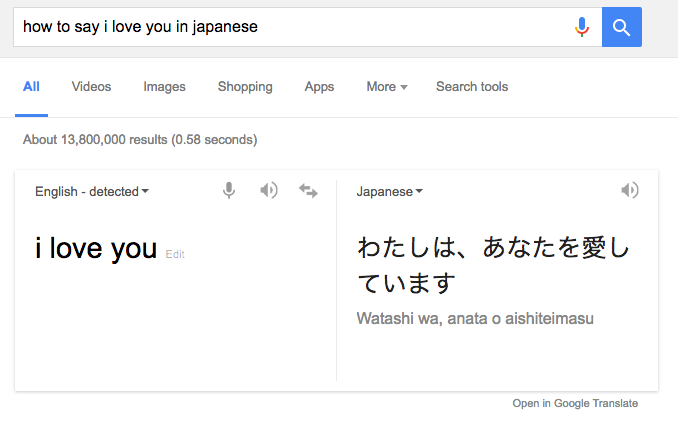Select the All results tab
The width and height of the screenshot is (678, 429).
(x=31, y=87)
